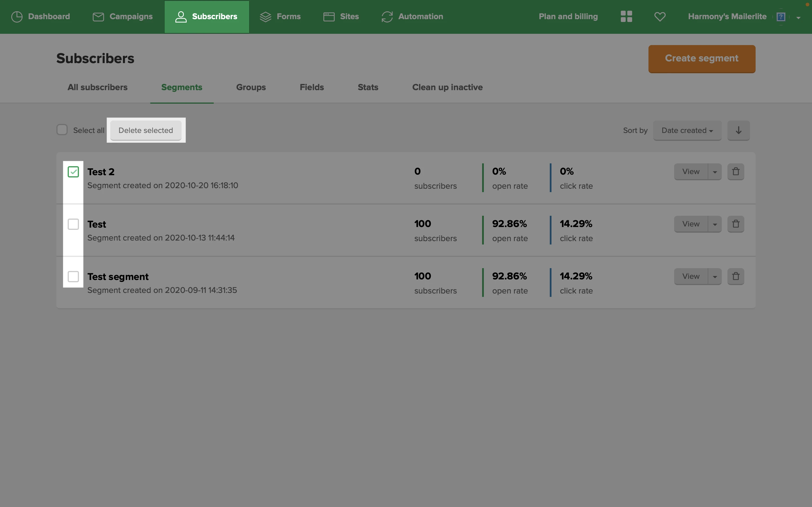
Task: Open the Test 2 segment title
Action: click(x=101, y=172)
